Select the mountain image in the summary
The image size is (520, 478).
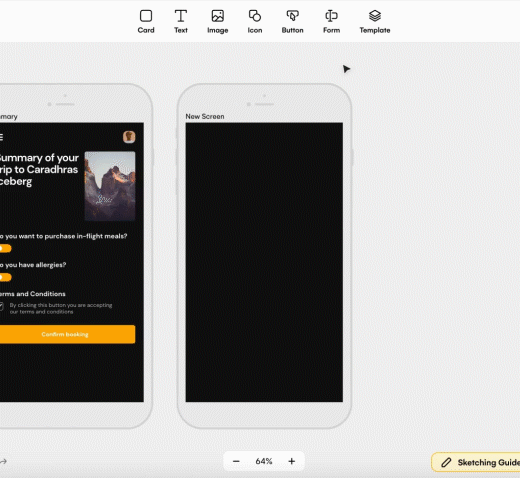pos(110,186)
